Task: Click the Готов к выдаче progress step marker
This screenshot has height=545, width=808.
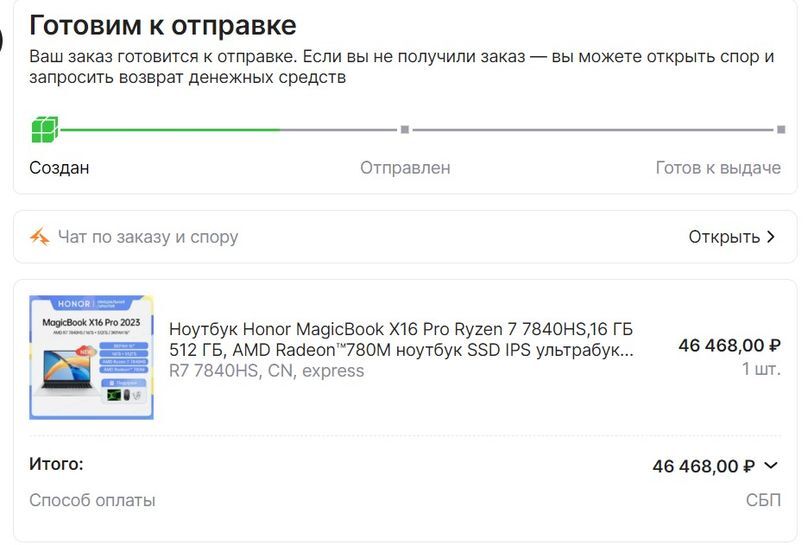Action: point(781,129)
